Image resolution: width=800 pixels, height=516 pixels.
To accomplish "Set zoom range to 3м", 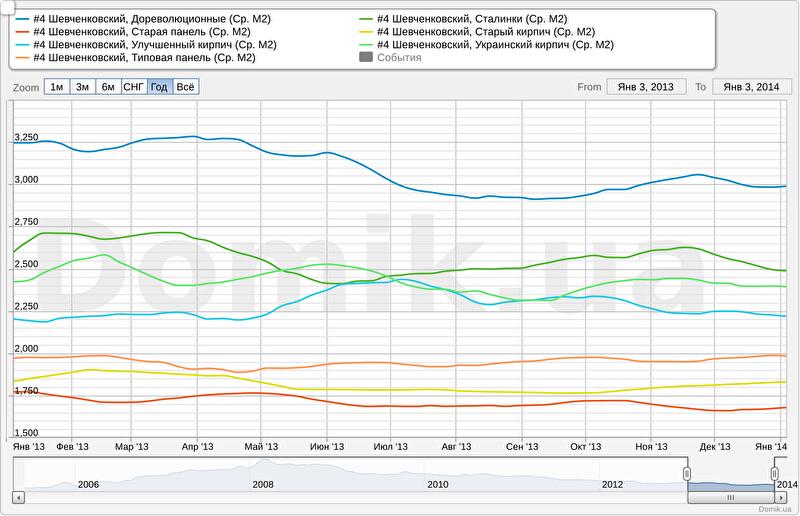I will coord(83,87).
